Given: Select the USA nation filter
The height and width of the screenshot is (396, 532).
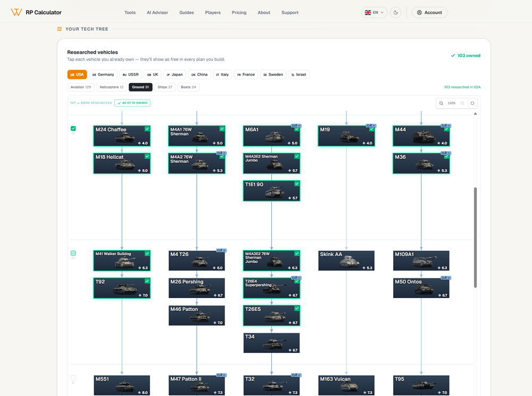Looking at the screenshot, I should point(77,75).
